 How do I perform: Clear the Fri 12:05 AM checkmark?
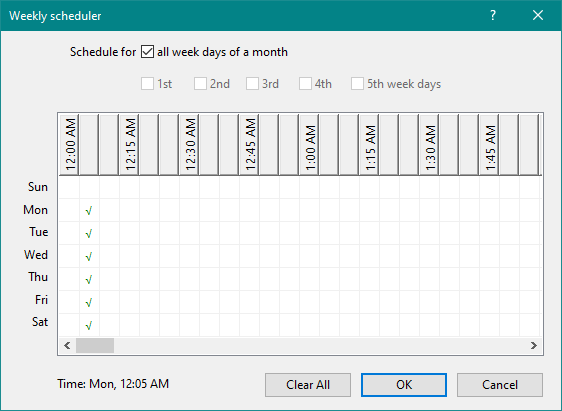tap(89, 302)
